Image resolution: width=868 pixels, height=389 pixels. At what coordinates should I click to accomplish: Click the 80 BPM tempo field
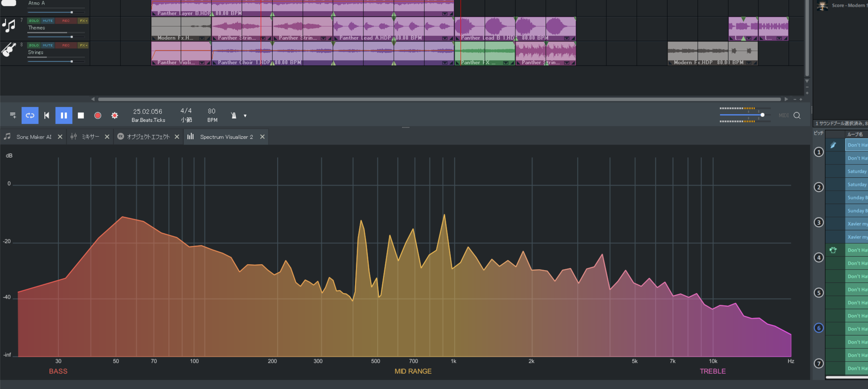coord(212,111)
